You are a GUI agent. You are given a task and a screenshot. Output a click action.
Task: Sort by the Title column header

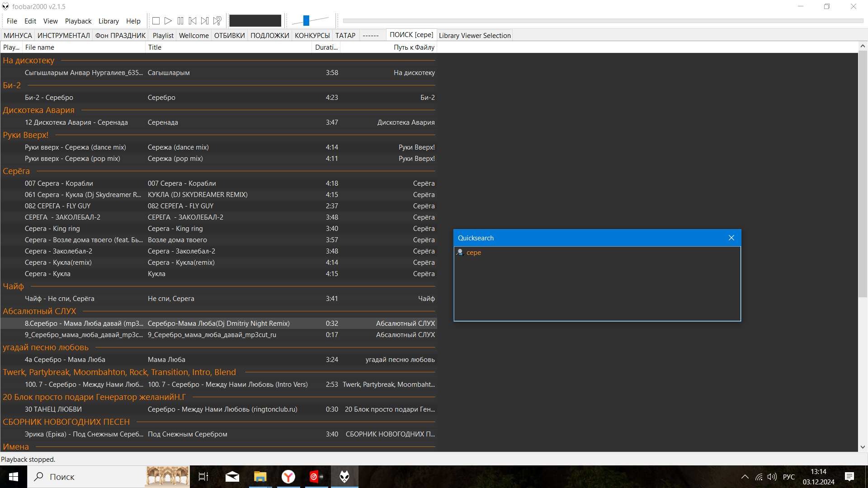[228, 47]
